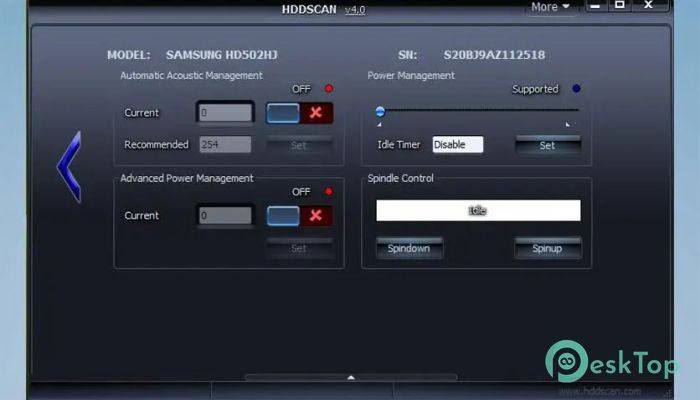The width and height of the screenshot is (700, 400).
Task: Click Set under Automatic Acoustic Management
Action: coord(299,145)
